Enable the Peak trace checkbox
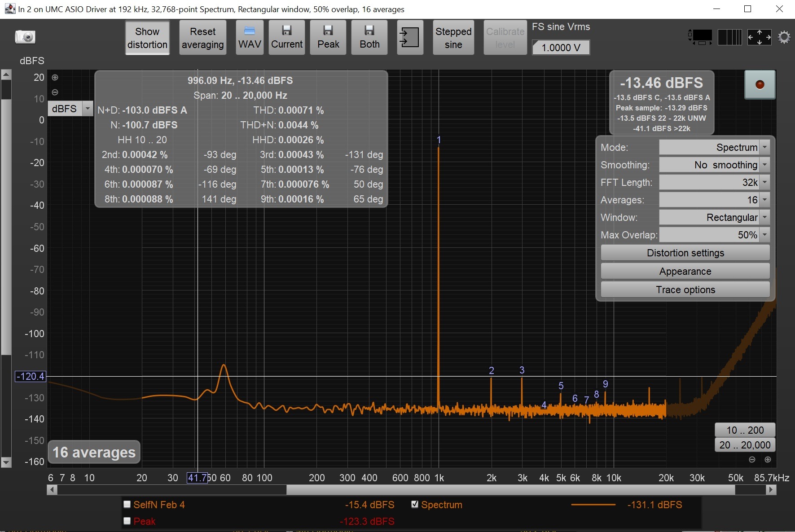Screen dimensions: 795x532 pos(127,521)
